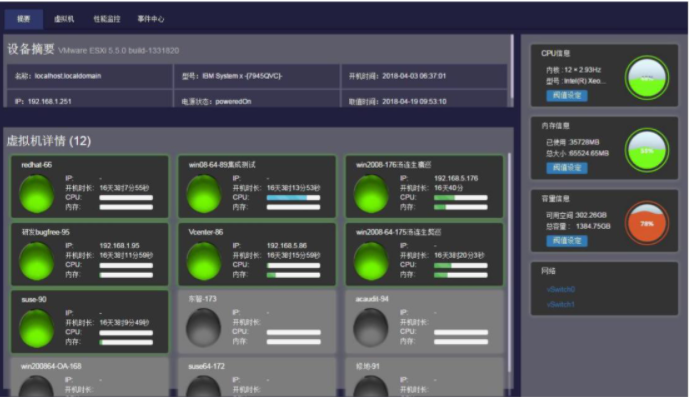Image resolution: width=689 pixels, height=397 pixels.
Task: Click the CPU usage bar of win2008-176
Action: pos(461,198)
